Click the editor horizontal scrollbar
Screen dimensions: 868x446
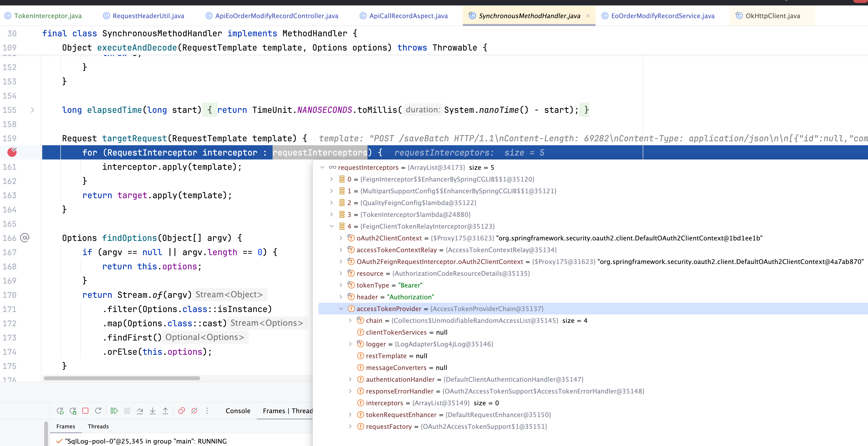pos(122,378)
